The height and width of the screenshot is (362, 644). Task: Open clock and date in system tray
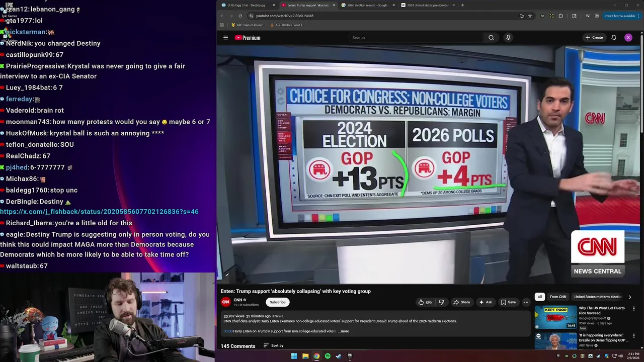(633, 356)
